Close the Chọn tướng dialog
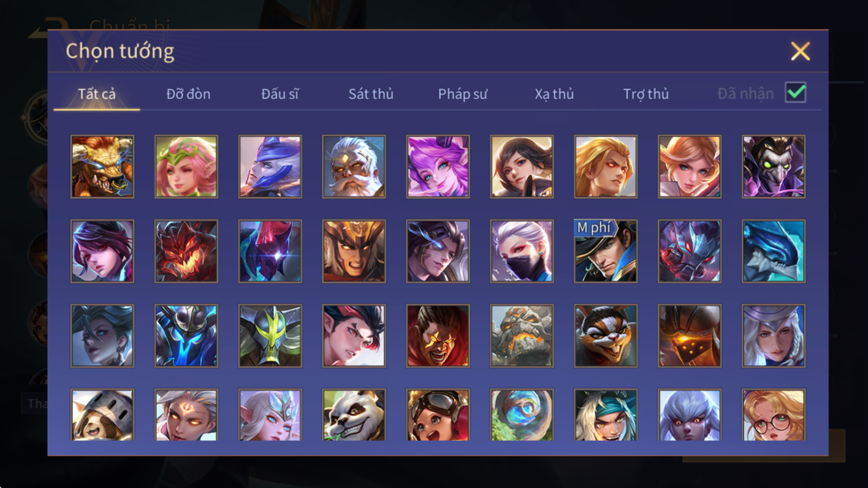 coord(800,52)
